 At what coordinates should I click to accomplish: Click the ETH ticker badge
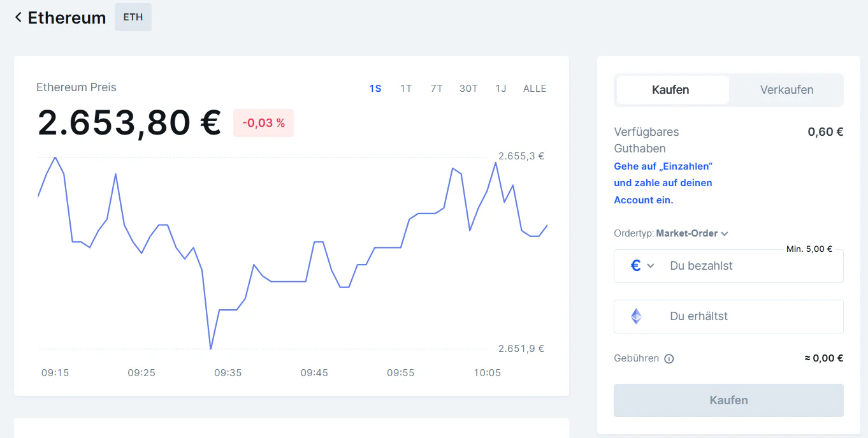click(133, 17)
